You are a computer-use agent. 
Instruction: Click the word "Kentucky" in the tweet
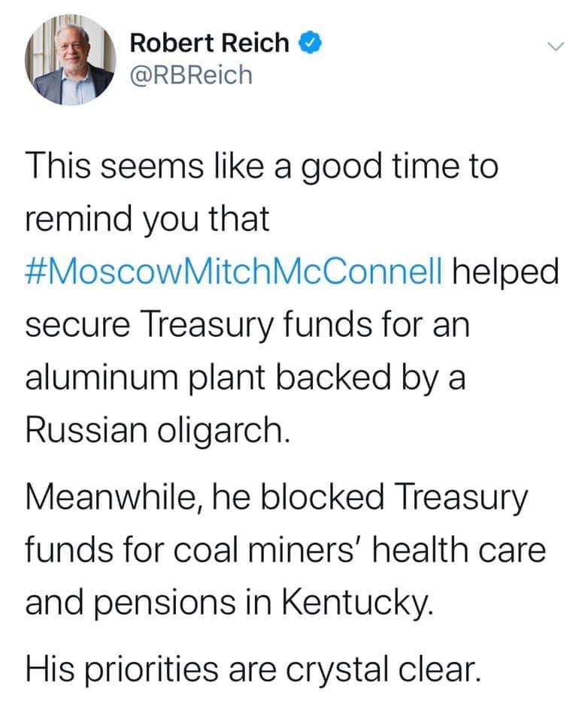(356, 604)
